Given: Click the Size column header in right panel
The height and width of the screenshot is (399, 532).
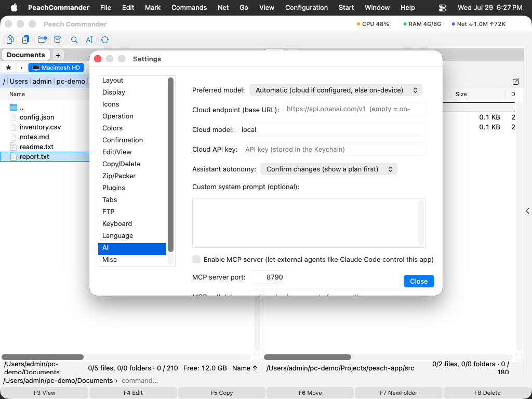Looking at the screenshot, I should (x=461, y=94).
